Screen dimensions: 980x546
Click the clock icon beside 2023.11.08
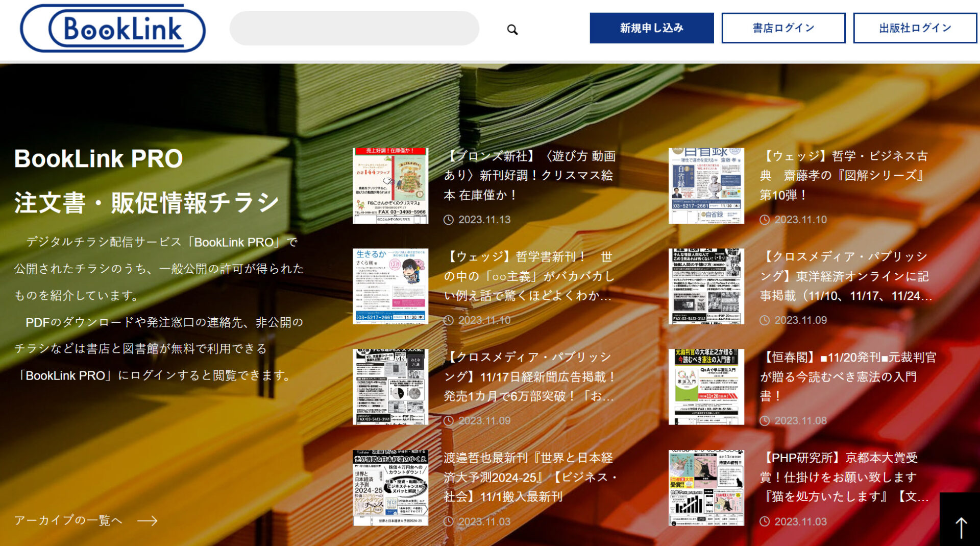coord(765,421)
